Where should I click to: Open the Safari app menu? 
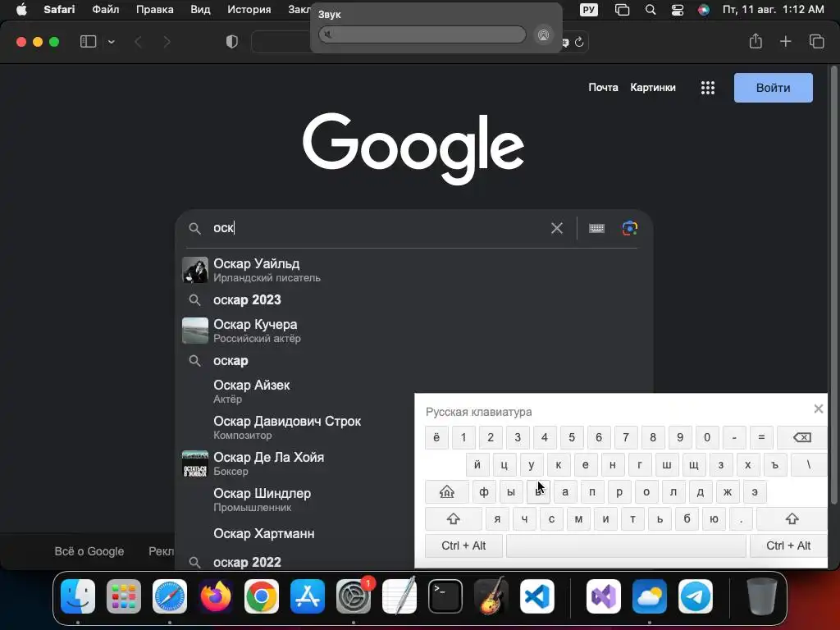(59, 9)
